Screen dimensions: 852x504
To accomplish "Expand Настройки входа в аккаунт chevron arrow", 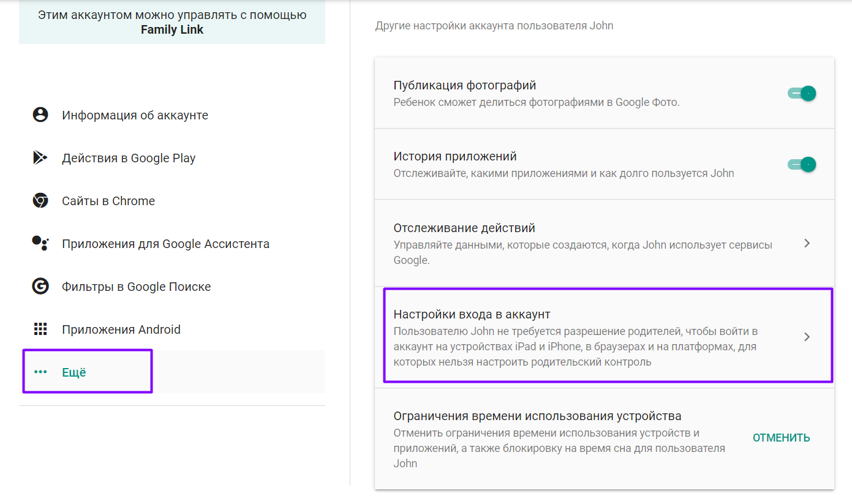I will tap(807, 337).
